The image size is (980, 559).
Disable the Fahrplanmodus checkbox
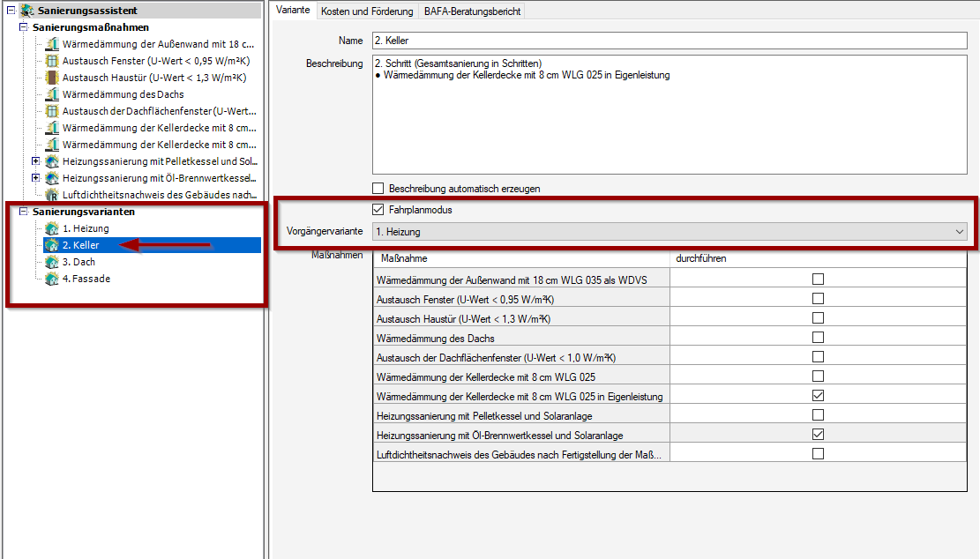click(x=378, y=210)
